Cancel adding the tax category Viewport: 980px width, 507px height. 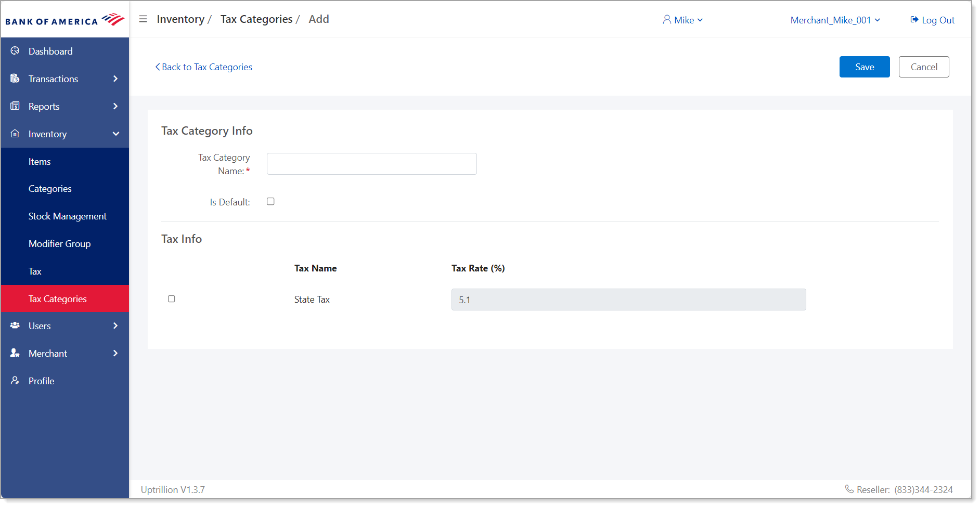click(x=924, y=67)
